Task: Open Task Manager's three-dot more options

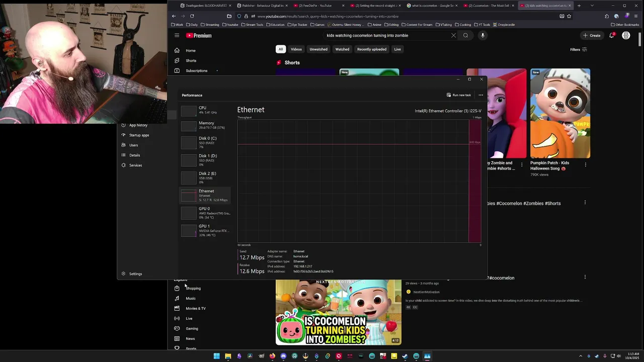Action: coord(480,95)
